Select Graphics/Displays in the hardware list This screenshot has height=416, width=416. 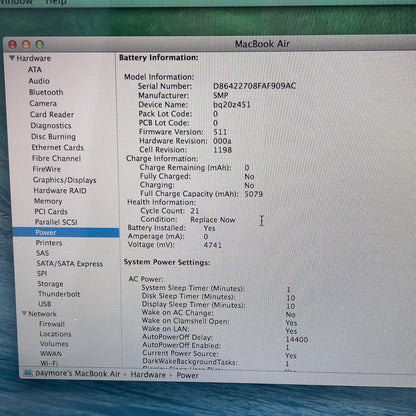(x=64, y=180)
